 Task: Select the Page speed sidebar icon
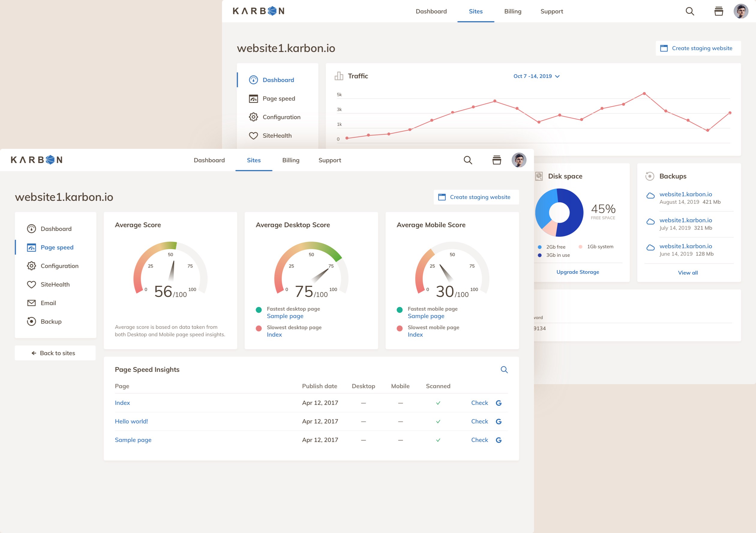click(x=31, y=247)
